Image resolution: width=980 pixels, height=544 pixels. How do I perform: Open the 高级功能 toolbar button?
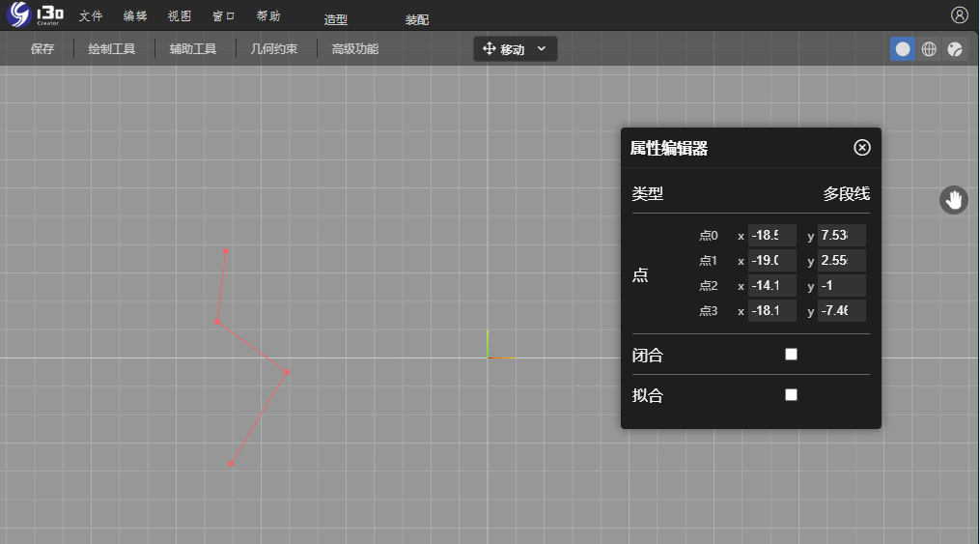(354, 49)
